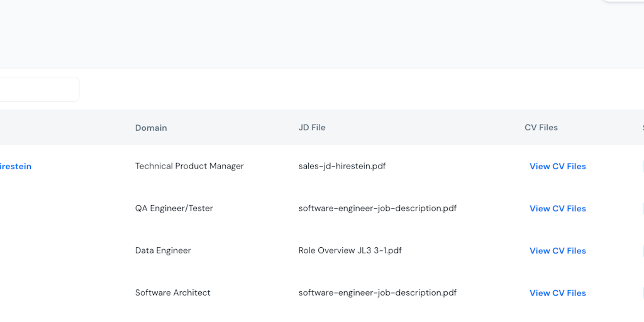The height and width of the screenshot is (322, 644).
Task: Click the sales-jd-hirestein.pdf file name
Action: [x=342, y=167]
